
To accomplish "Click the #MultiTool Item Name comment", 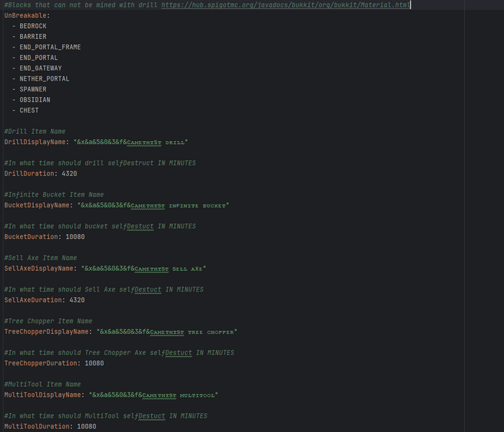I will pos(42,384).
